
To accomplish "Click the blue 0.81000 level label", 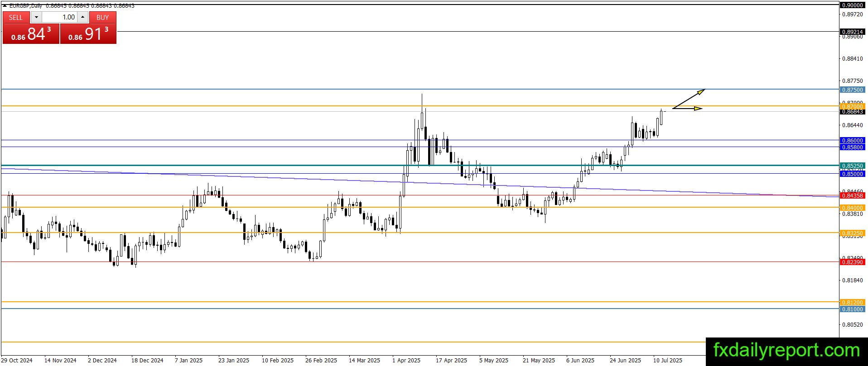I will click(x=852, y=309).
